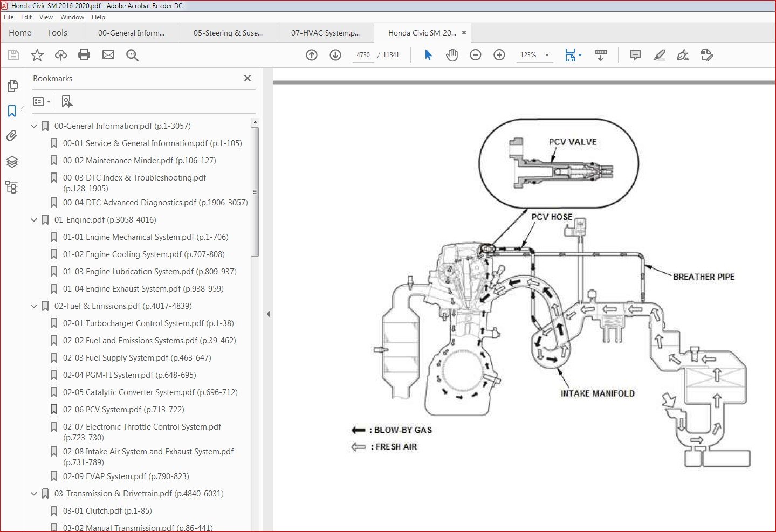Viewport: 776px width, 532px height.
Task: Open 02-01 Turbocharger Control System bookmark
Action: pyautogui.click(x=148, y=323)
